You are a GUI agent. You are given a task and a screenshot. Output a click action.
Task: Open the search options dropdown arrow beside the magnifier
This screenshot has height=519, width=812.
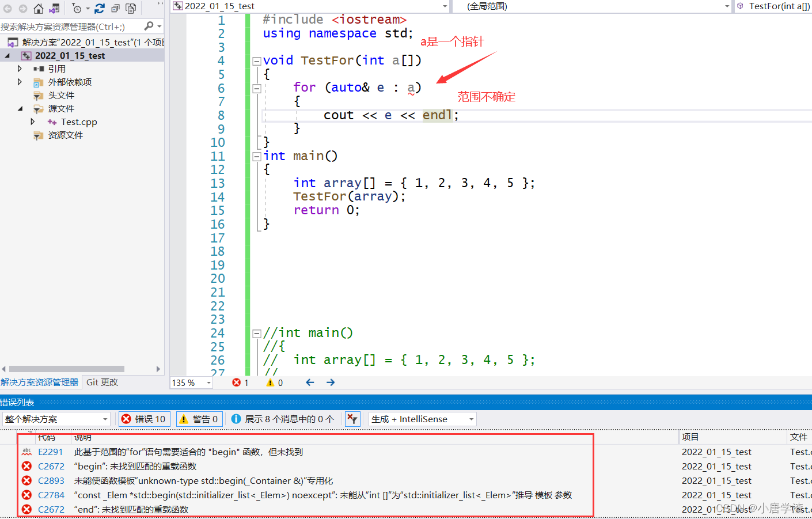click(x=160, y=26)
